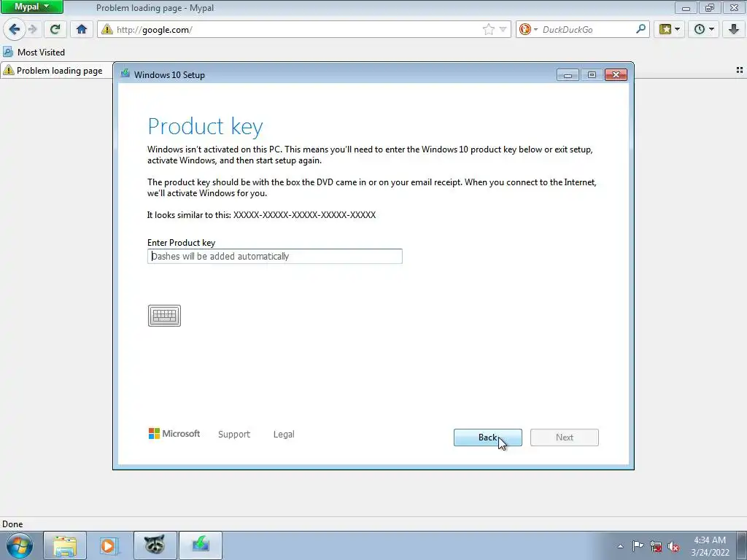Screen dimensions: 747x560
Task: Open the tab groups grid icon
Action: point(740,70)
